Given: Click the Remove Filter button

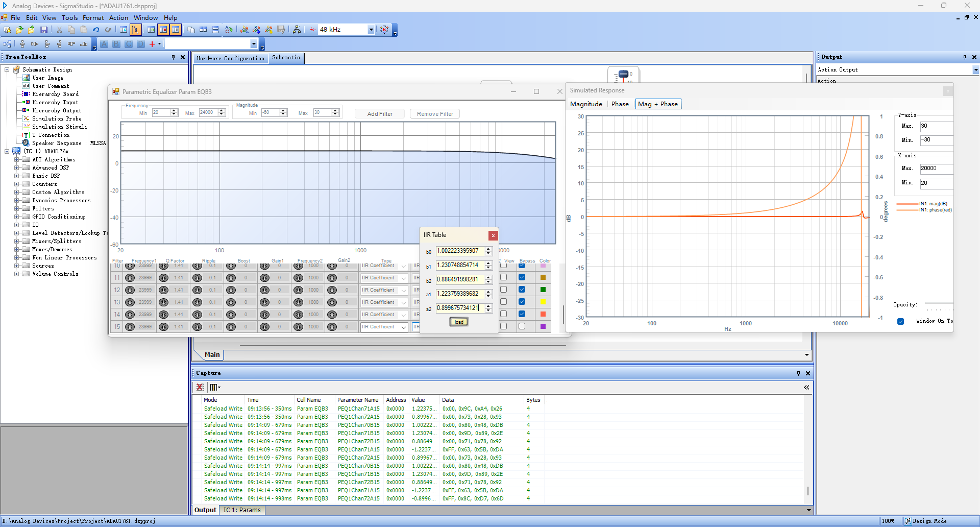Looking at the screenshot, I should click(435, 114).
